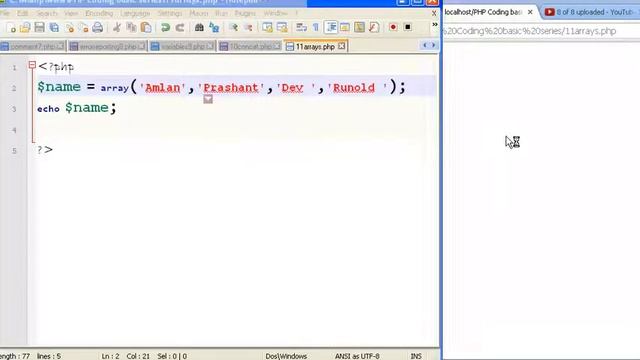Click 'echo' keyword on line 3
The height and width of the screenshot is (360, 640).
pyautogui.click(x=48, y=109)
